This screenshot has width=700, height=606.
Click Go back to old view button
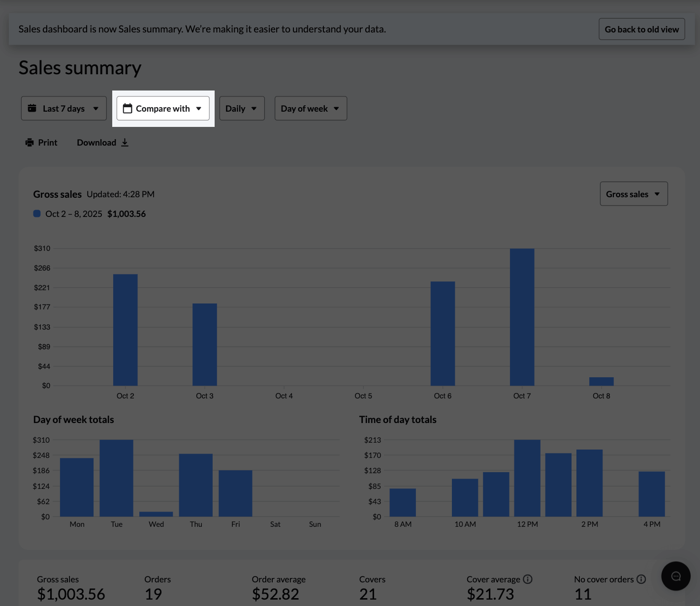641,30
